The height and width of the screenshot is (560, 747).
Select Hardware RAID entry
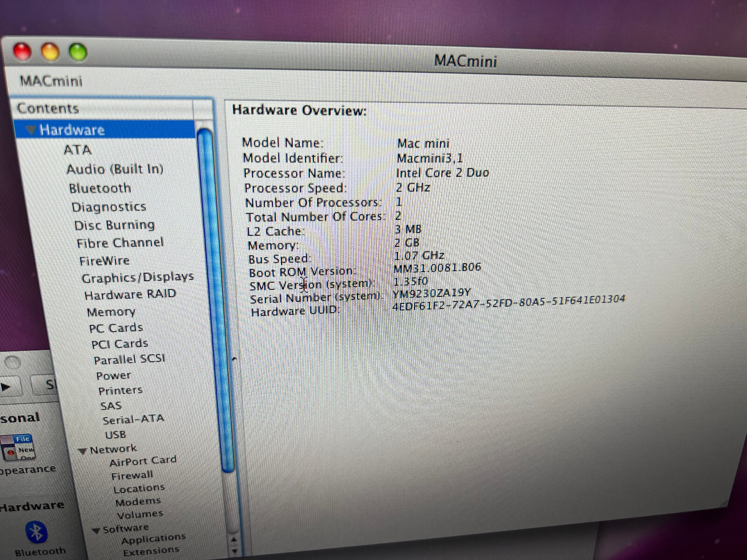pyautogui.click(x=130, y=294)
